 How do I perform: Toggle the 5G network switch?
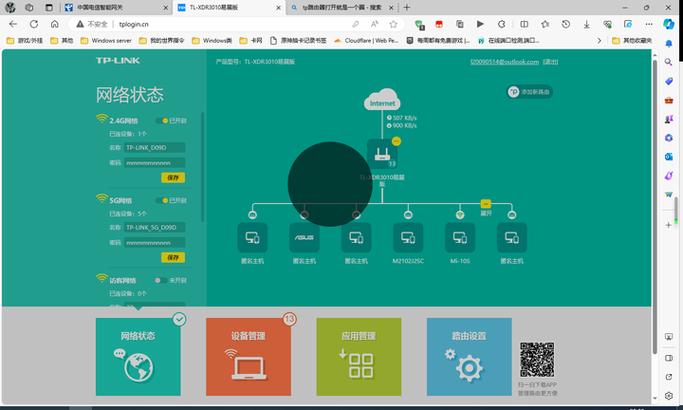[161, 200]
